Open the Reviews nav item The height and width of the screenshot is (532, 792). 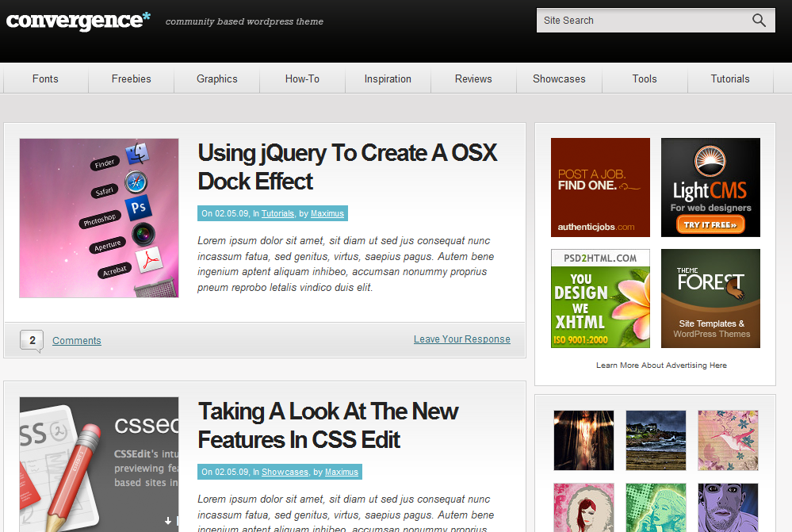pyautogui.click(x=473, y=78)
